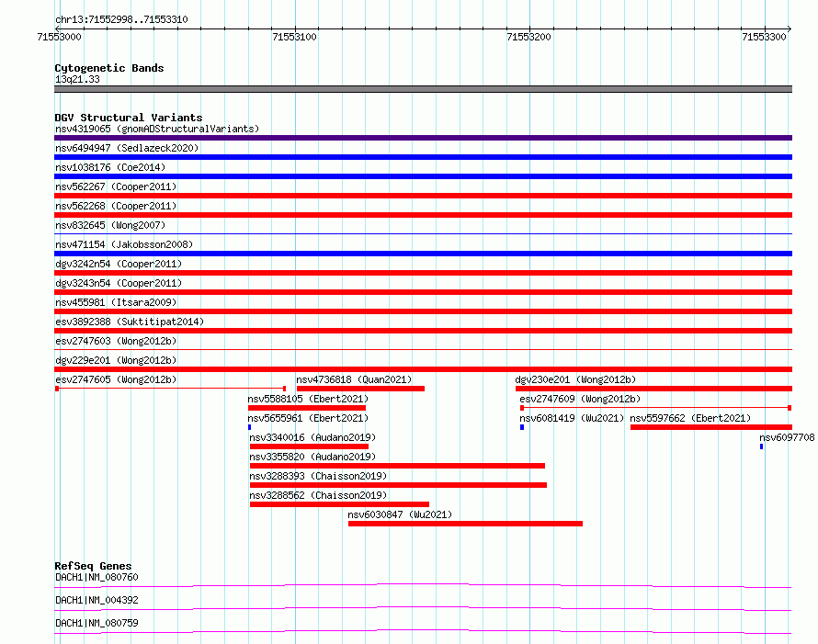
Task: Select the red nsv5597662 feature bar
Action: (x=711, y=427)
